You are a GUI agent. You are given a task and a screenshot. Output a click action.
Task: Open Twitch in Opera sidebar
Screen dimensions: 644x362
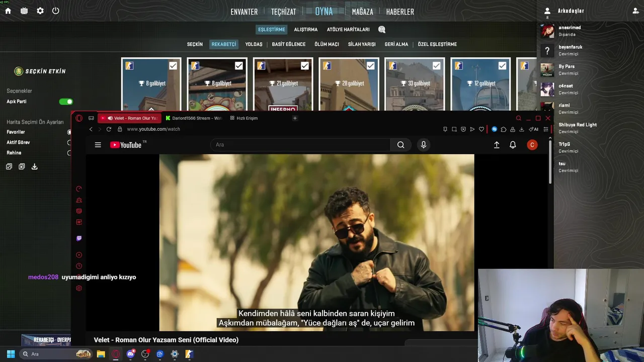(79, 238)
